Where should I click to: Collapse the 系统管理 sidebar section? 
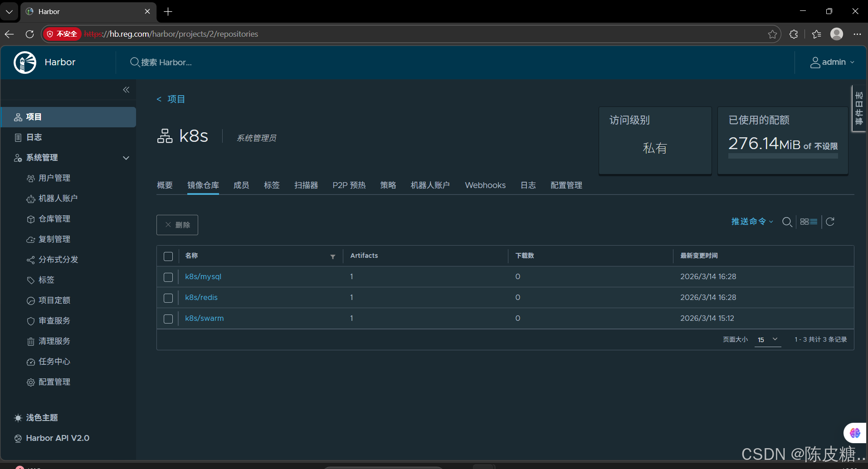pos(126,158)
